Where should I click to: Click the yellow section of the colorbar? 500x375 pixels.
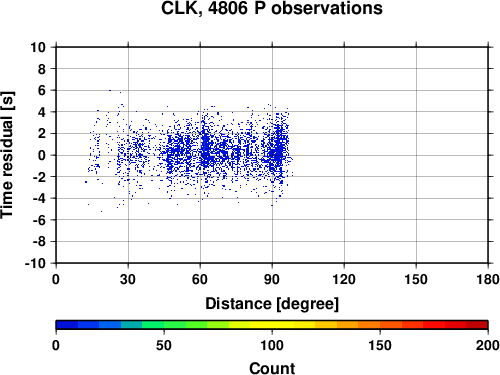click(272, 325)
